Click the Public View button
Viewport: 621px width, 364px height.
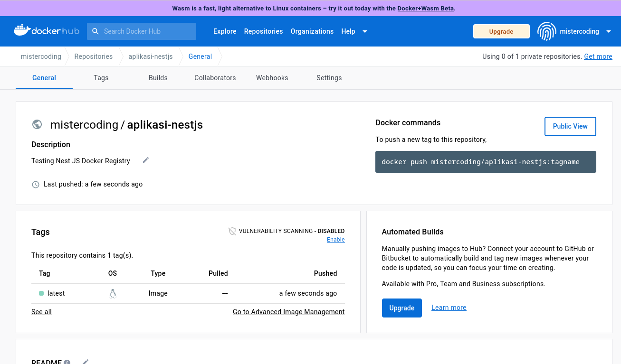pos(570,126)
